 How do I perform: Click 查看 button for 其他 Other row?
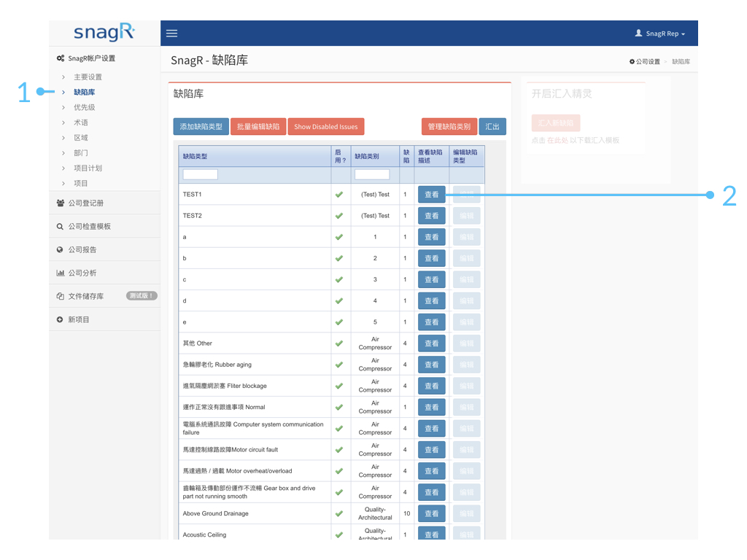pos(432,343)
